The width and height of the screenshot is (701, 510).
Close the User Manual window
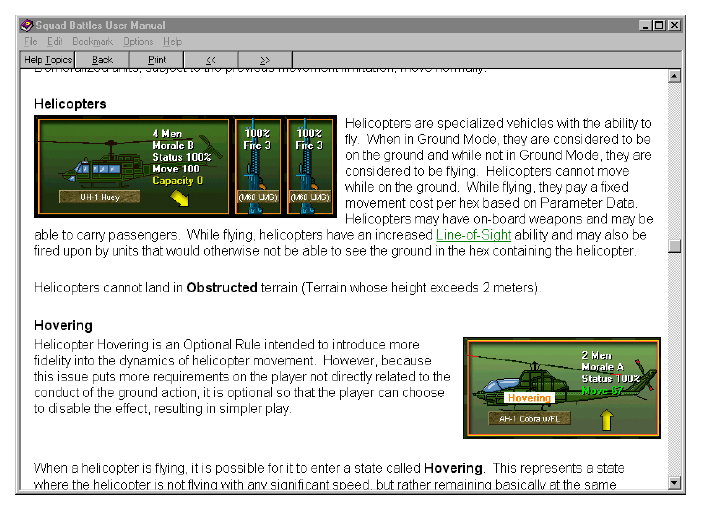click(x=674, y=25)
